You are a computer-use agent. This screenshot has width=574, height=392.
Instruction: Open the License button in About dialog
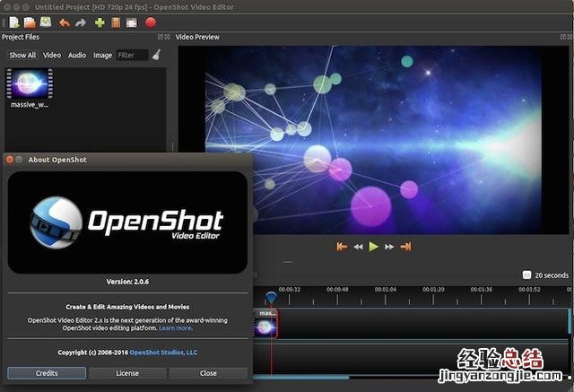[x=126, y=373]
